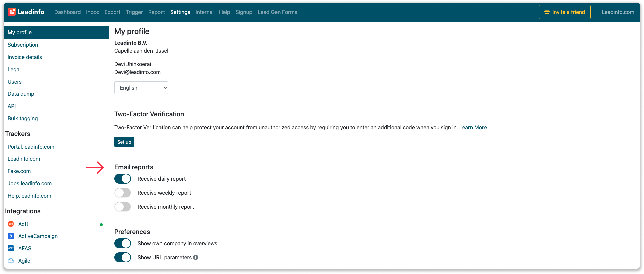The image size is (644, 274).
Task: Open Lead Gen Forms nav item
Action: point(277,12)
